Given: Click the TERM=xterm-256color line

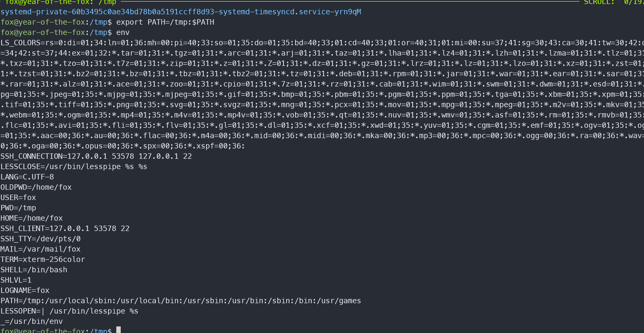Looking at the screenshot, I should click(x=43, y=259).
